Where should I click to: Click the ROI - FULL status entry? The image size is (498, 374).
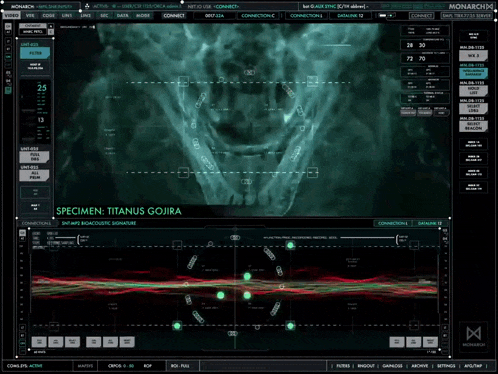pyautogui.click(x=180, y=366)
